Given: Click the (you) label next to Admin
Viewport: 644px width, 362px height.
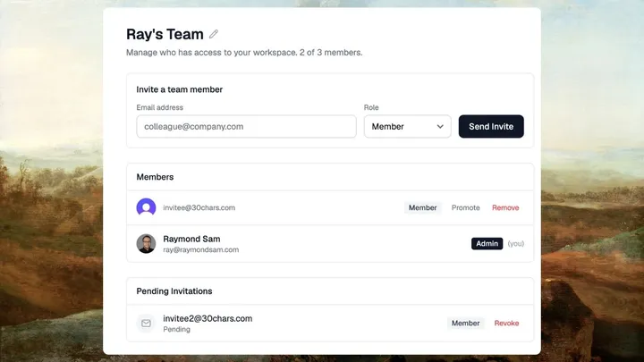Looking at the screenshot, I should point(516,243).
